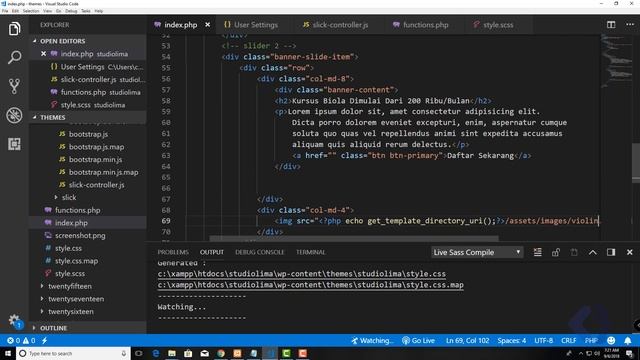Close the bottom panel

click(x=629, y=252)
